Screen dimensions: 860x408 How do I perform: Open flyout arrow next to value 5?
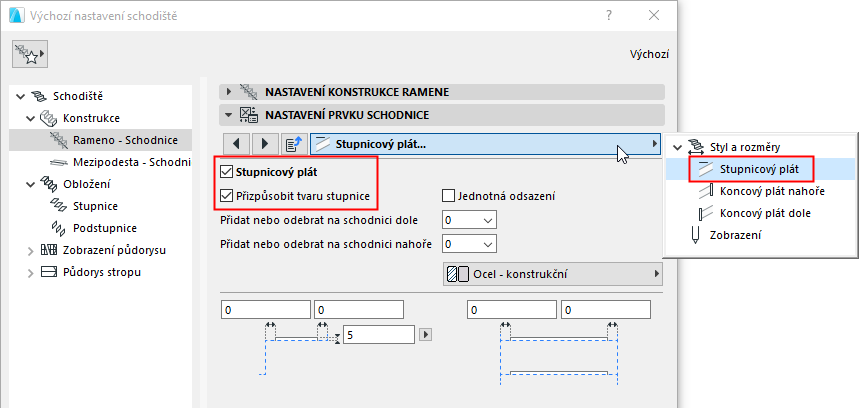426,334
